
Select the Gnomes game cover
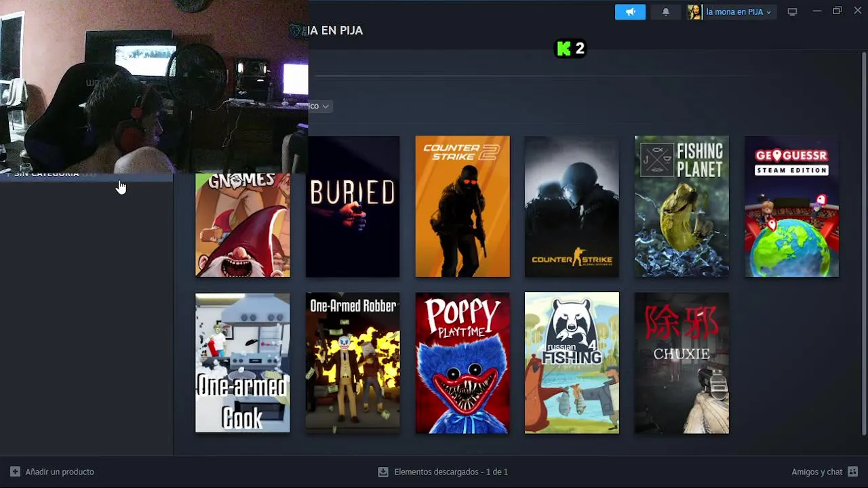click(x=243, y=225)
